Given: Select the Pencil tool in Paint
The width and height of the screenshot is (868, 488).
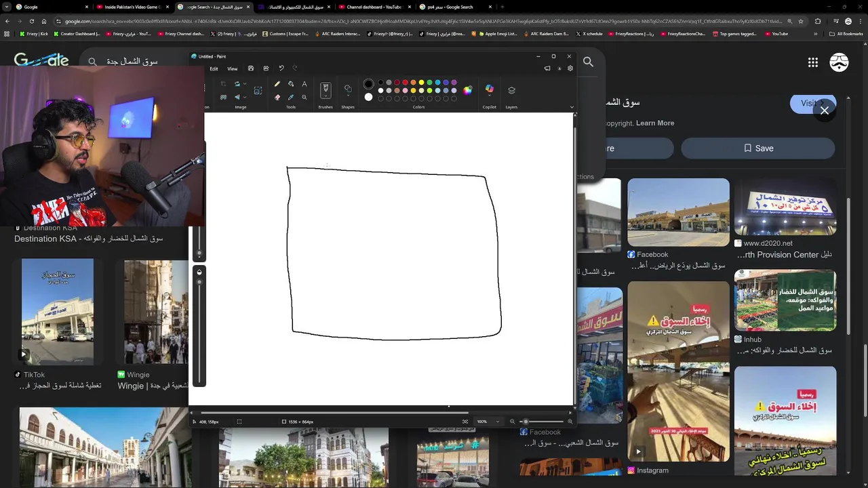Looking at the screenshot, I should (x=277, y=84).
